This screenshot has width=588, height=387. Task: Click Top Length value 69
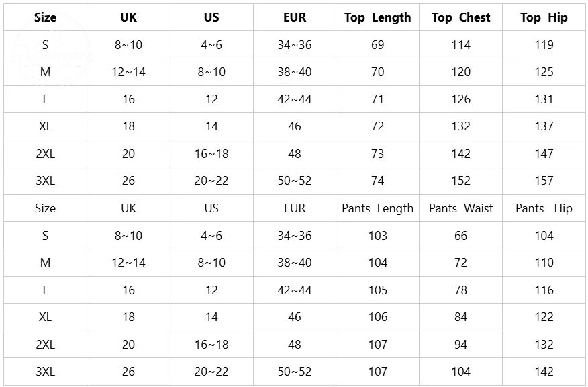[x=378, y=44]
